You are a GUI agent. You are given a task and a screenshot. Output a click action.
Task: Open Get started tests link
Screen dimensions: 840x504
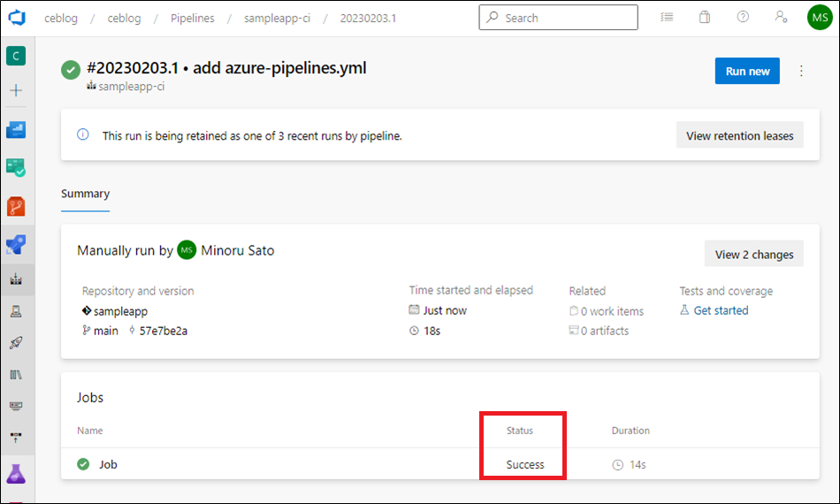click(x=721, y=310)
